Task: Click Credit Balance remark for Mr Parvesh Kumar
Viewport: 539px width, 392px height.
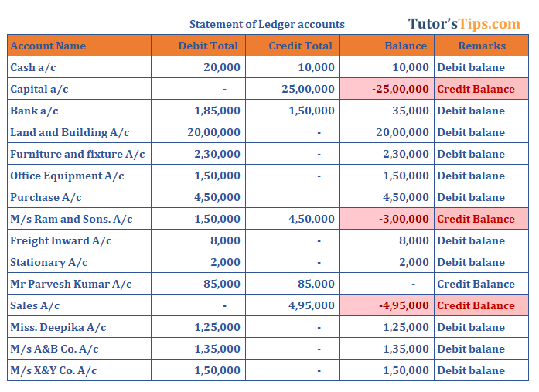Action: coord(481,284)
